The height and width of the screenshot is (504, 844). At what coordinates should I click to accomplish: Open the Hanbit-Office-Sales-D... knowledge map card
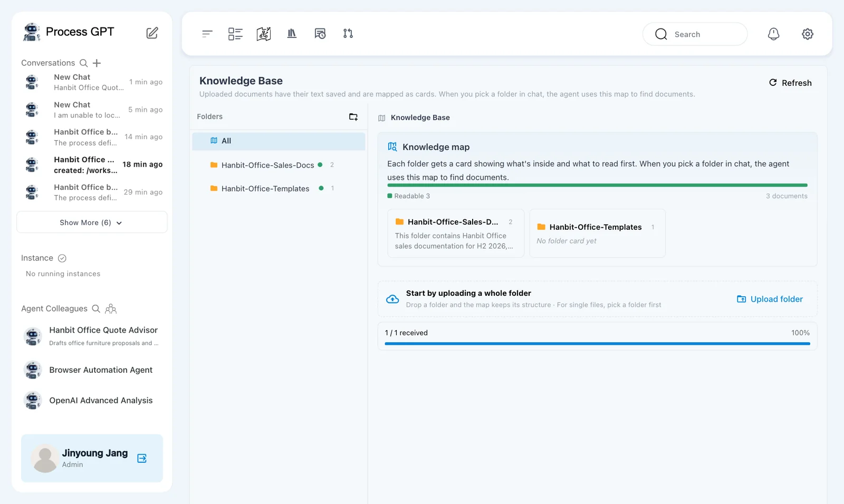pyautogui.click(x=456, y=234)
